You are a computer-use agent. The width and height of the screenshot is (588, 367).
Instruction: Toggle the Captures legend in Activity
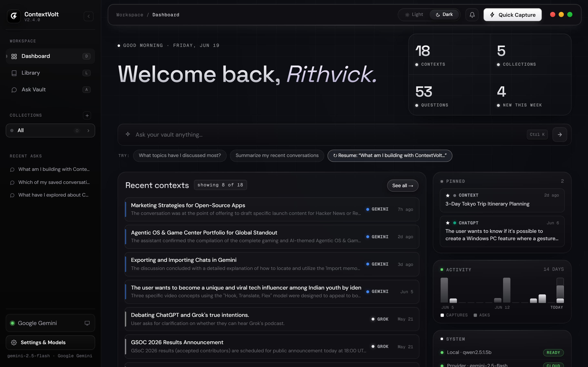click(454, 315)
